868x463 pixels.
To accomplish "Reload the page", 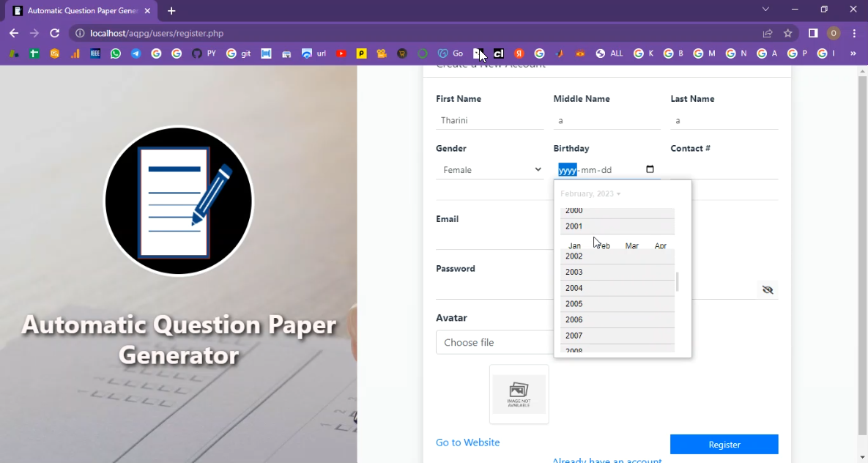I will 54,33.
